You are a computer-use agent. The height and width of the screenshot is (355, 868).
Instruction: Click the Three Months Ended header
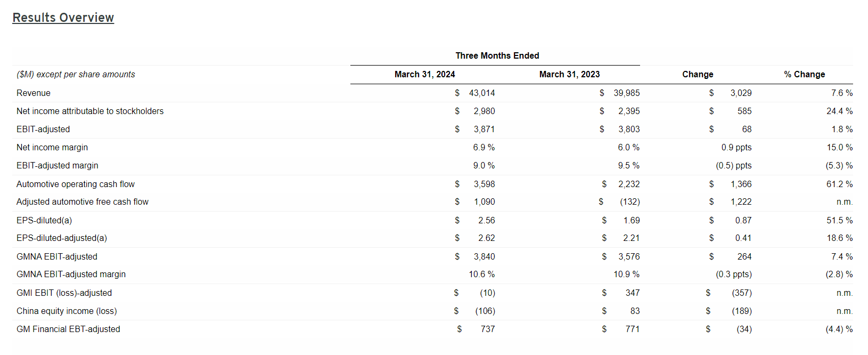pos(497,55)
